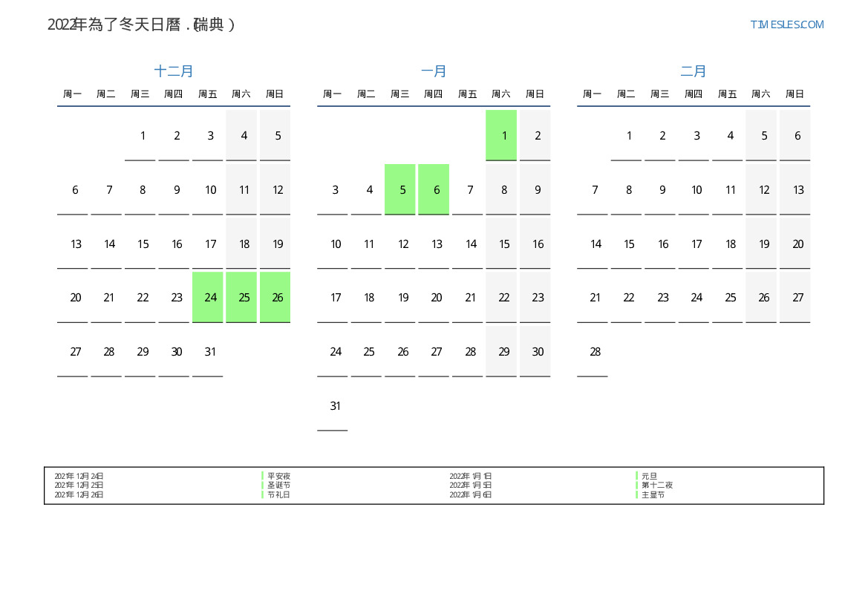This screenshot has width=868, height=614.
Task: Click the 主显节 legend entry
Action: (653, 494)
